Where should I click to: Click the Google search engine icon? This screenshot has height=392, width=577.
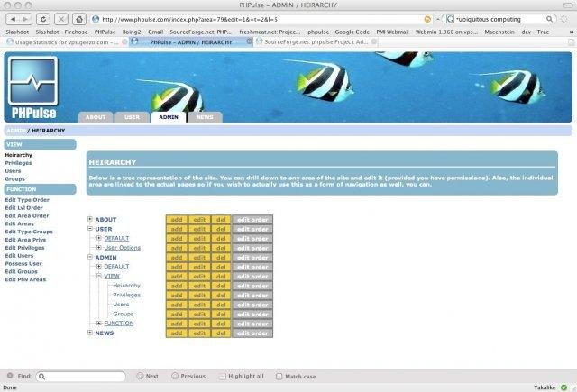450,19
